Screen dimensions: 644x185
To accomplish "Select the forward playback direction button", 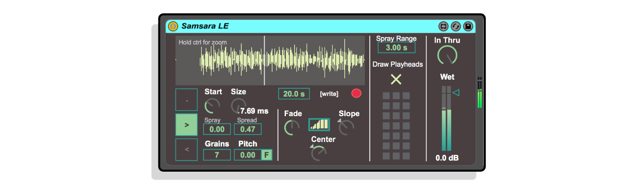I will tap(186, 125).
